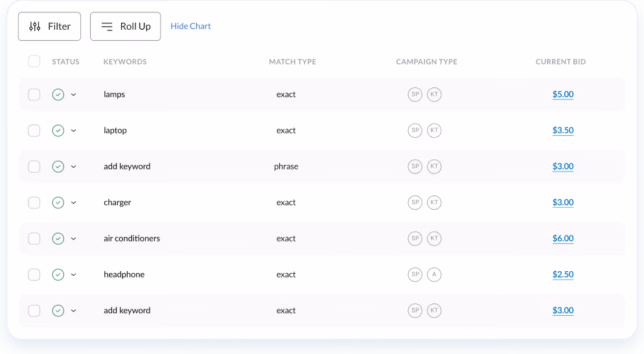Select the lamps keyword text
644x354 pixels.
114,94
